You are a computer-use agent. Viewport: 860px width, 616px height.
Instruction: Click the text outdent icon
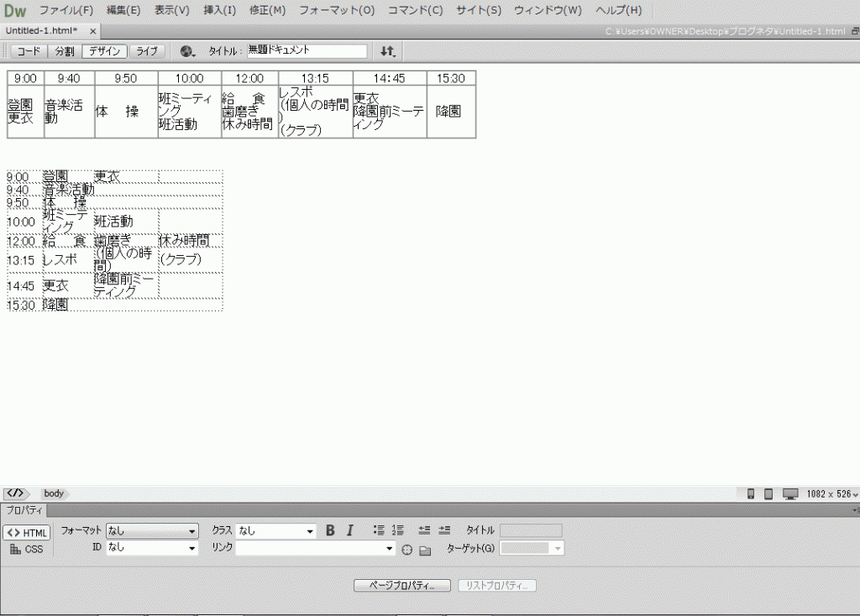pyautogui.click(x=424, y=530)
